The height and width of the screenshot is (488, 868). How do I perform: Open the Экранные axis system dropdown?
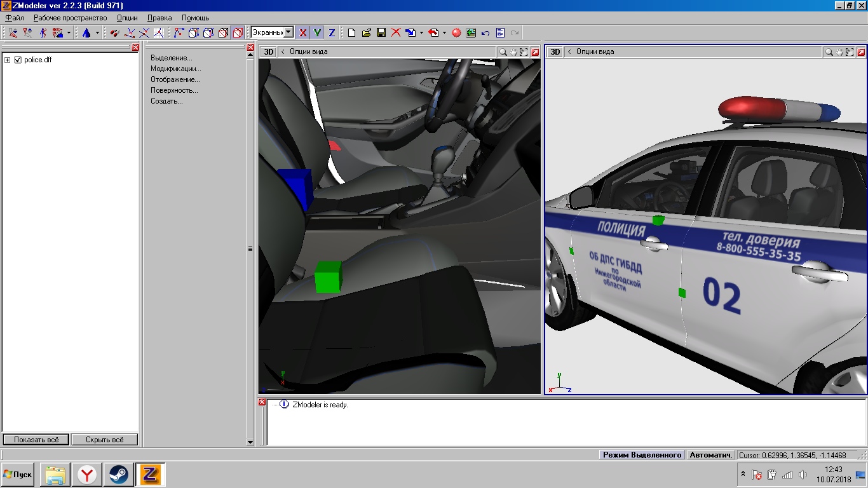click(288, 32)
